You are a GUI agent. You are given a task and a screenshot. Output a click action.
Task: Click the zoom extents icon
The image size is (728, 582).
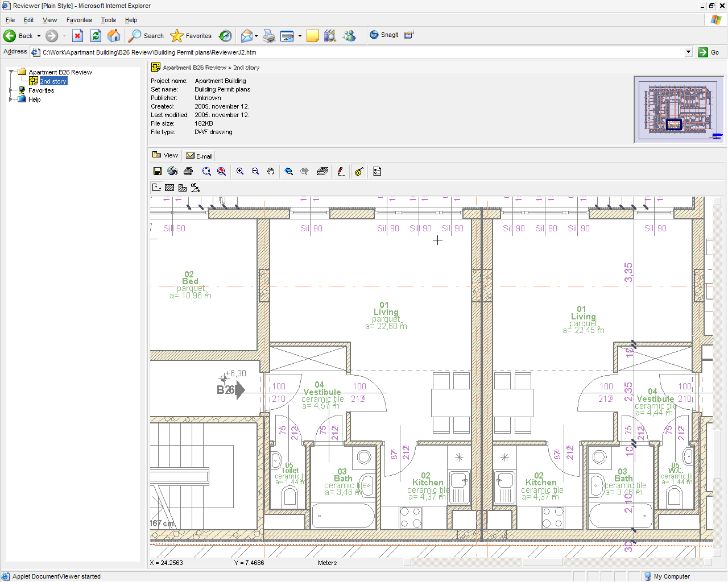pyautogui.click(x=206, y=171)
